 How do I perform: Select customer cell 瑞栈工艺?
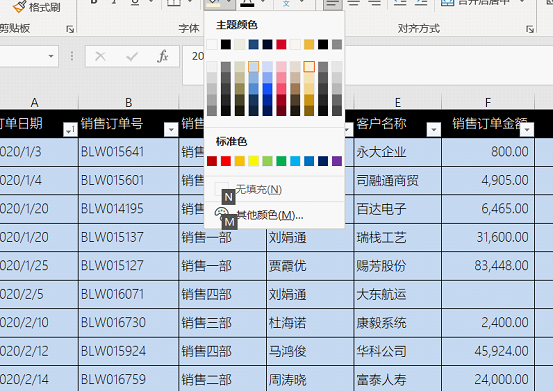coord(398,237)
